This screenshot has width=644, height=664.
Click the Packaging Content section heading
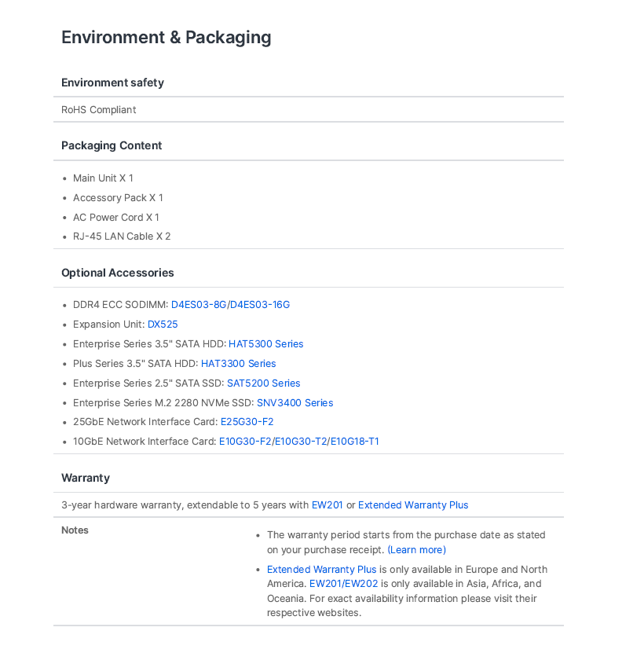click(112, 145)
